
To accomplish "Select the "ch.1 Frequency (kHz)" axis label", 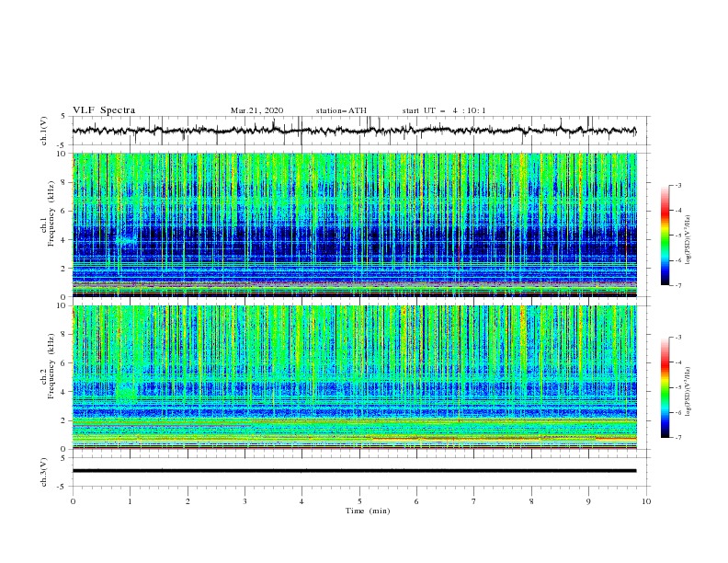I will click(x=48, y=213).
